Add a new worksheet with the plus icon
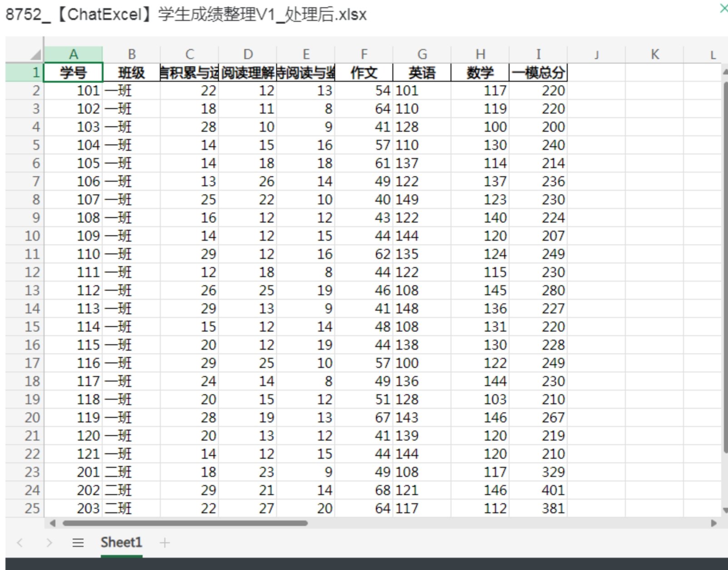The image size is (728, 570). coord(165,542)
